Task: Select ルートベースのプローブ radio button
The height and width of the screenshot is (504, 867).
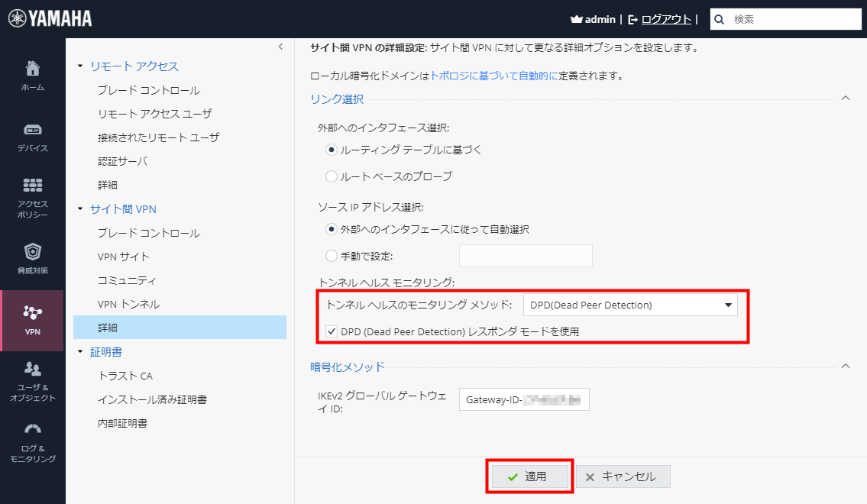Action: coord(331,178)
